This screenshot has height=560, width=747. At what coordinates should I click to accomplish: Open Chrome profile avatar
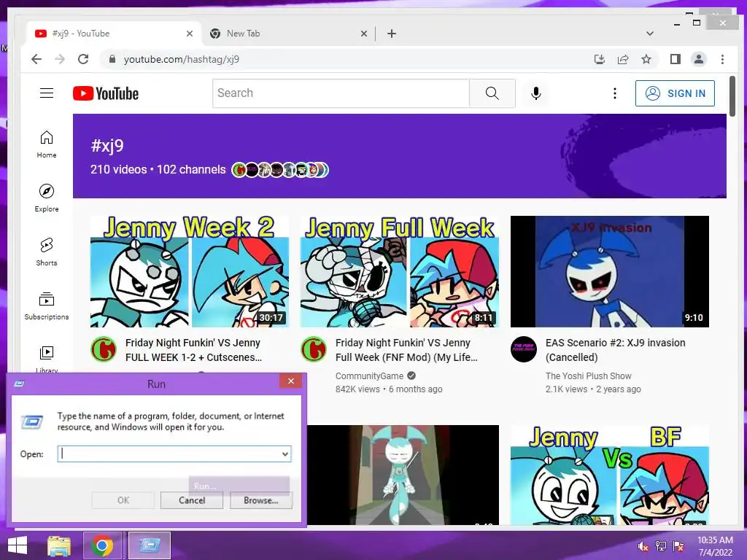tap(699, 59)
